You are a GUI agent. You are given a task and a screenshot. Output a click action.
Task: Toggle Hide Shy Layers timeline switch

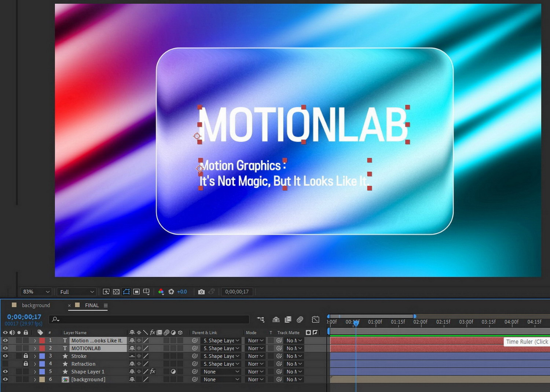[276, 319]
